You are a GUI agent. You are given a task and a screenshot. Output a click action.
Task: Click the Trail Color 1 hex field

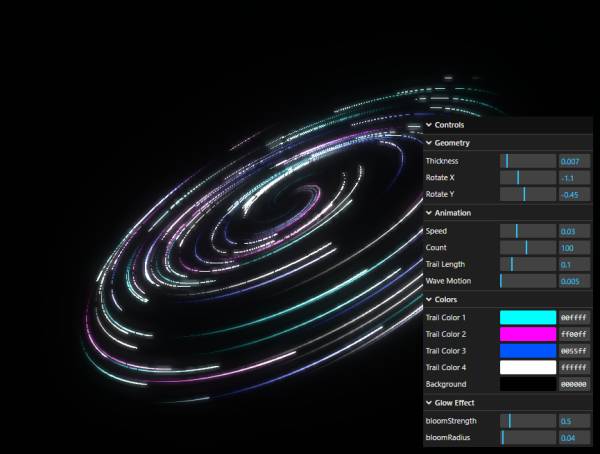(574, 317)
